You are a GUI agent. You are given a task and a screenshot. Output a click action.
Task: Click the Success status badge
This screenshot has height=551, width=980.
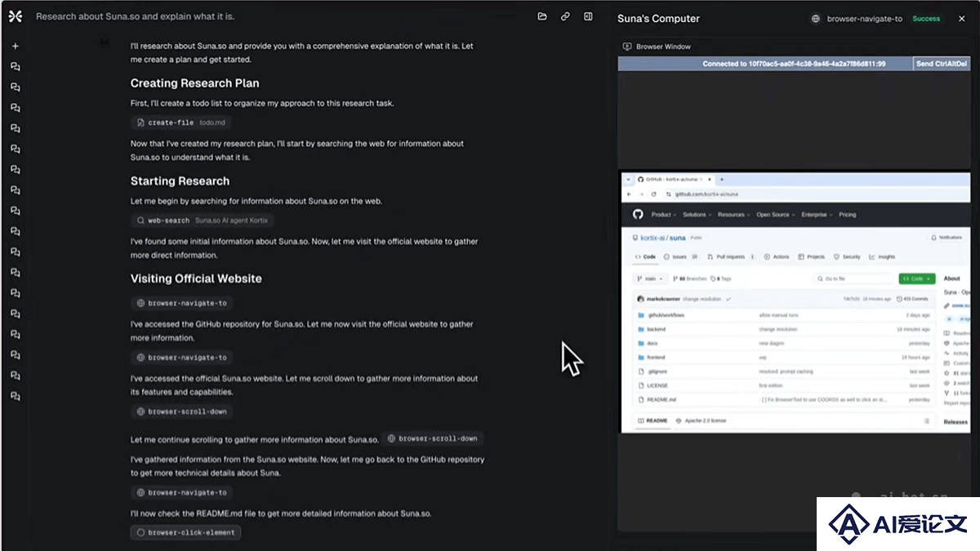(926, 19)
